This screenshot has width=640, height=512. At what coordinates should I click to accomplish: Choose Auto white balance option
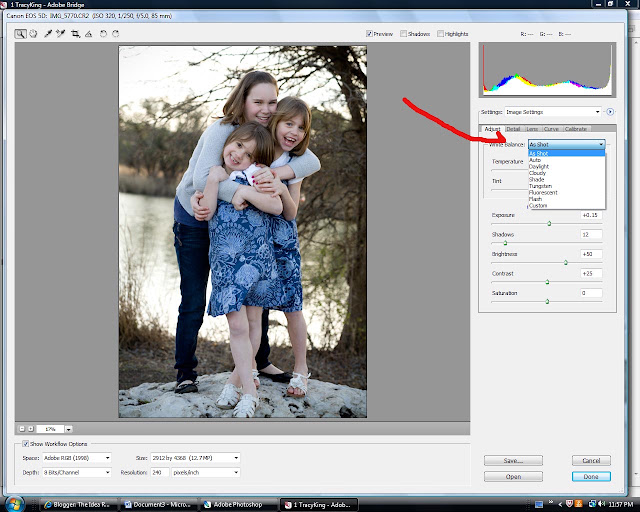567,160
